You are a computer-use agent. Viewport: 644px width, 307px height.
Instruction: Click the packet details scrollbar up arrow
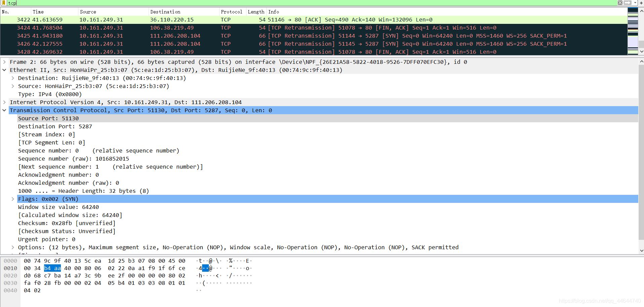(x=641, y=61)
